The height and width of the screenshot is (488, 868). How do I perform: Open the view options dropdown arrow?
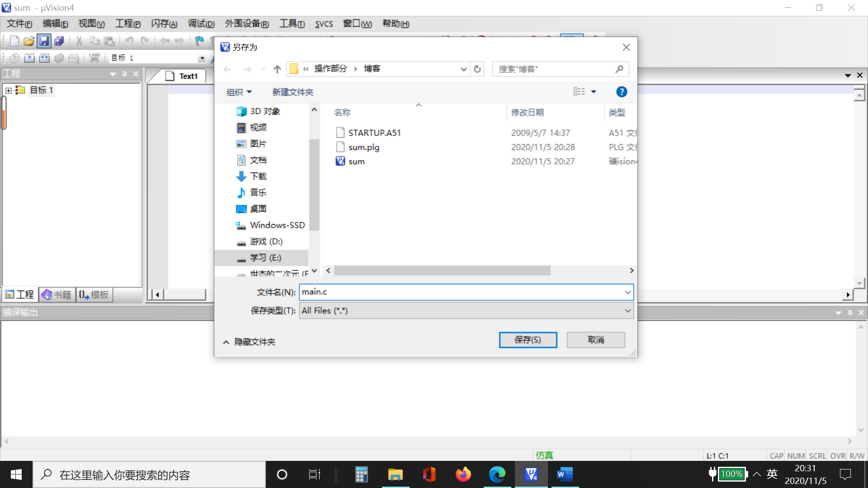click(594, 92)
